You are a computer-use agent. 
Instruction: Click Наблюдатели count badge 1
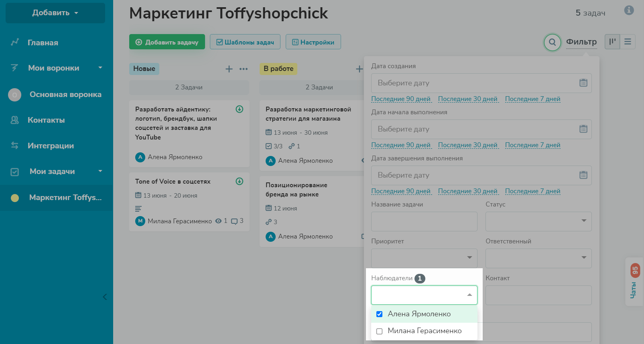click(420, 278)
